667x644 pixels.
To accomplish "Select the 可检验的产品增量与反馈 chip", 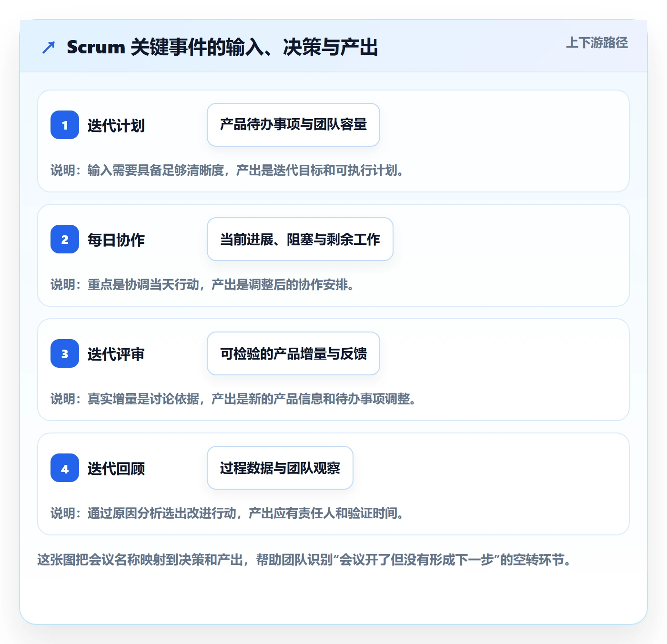I will 293,353.
